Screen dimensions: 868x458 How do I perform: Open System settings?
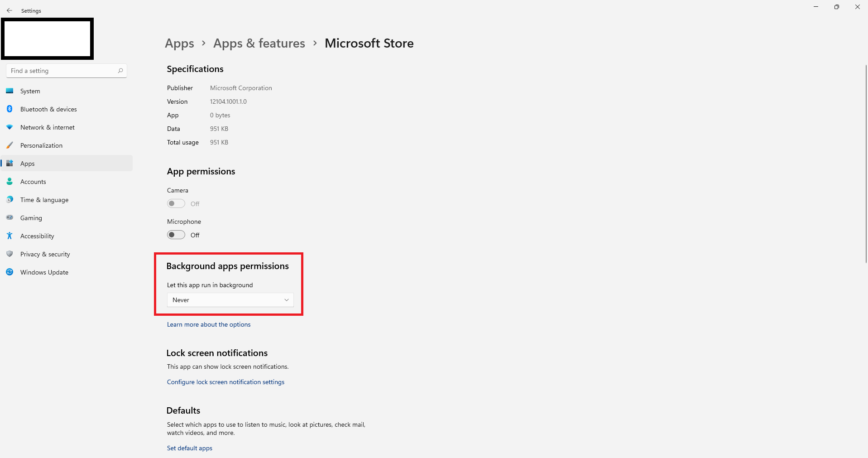(67, 91)
